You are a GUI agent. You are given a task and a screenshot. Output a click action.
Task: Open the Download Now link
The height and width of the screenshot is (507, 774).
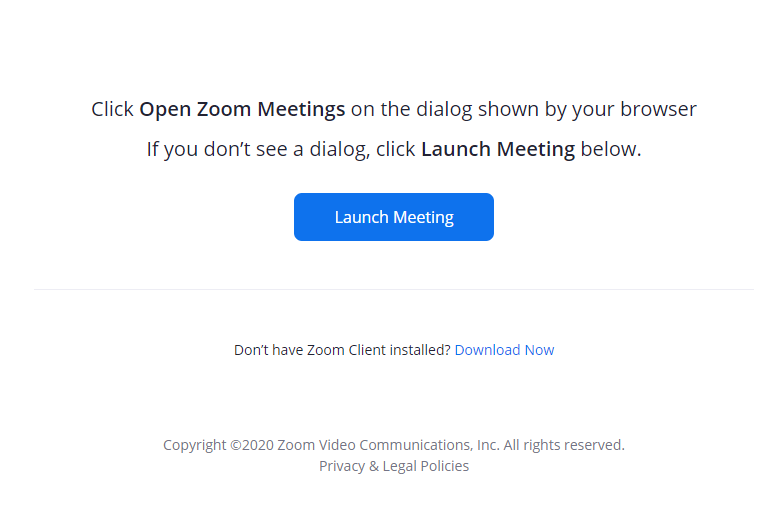(x=504, y=350)
